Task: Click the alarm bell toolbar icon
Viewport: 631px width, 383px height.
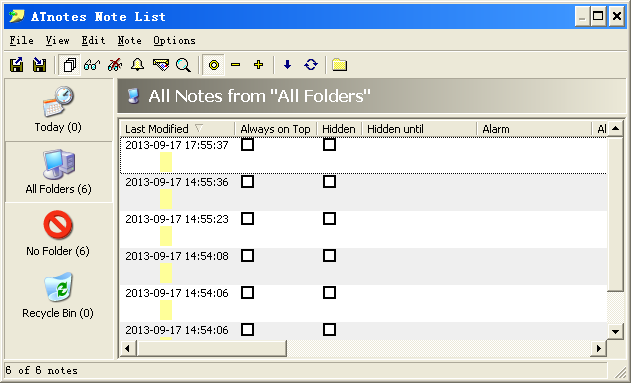Action: coord(138,65)
